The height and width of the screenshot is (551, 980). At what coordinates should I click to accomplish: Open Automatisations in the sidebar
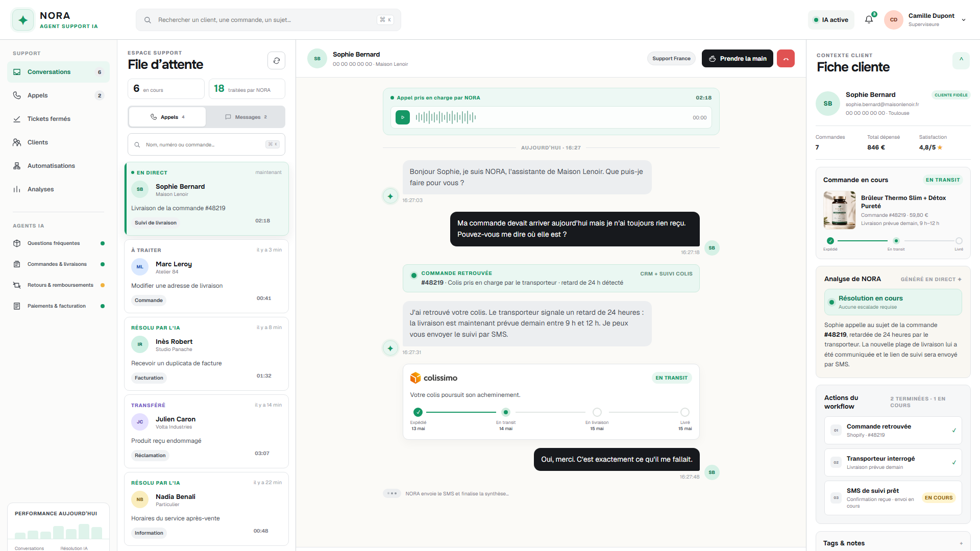click(58, 166)
